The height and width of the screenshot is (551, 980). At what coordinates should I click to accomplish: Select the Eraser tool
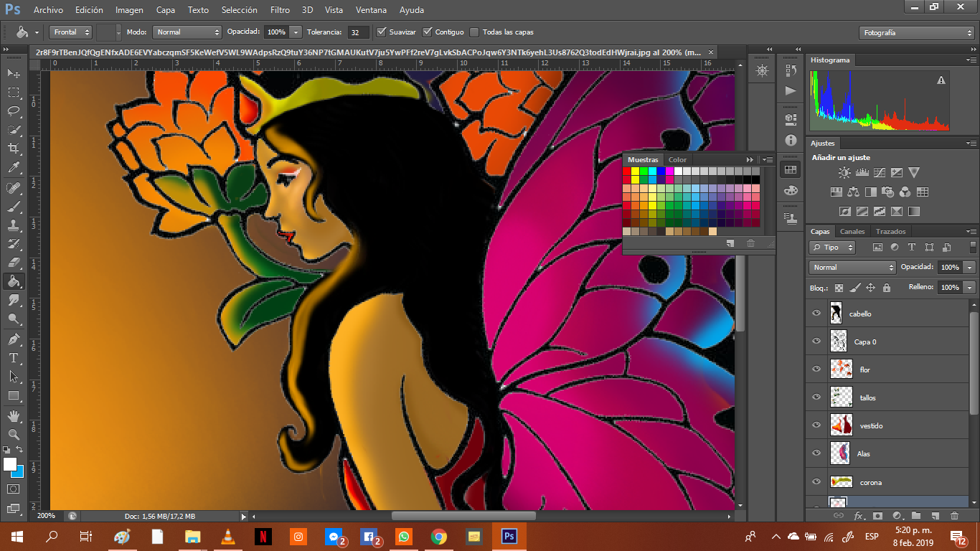14,263
